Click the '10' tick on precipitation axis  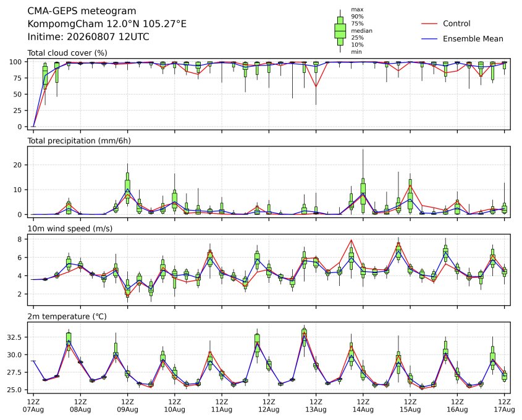click(x=18, y=190)
